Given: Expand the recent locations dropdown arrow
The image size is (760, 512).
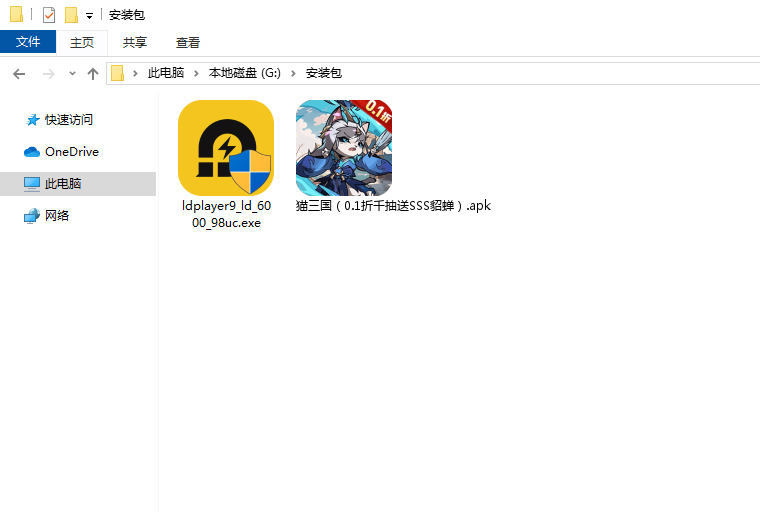Looking at the screenshot, I should point(72,74).
